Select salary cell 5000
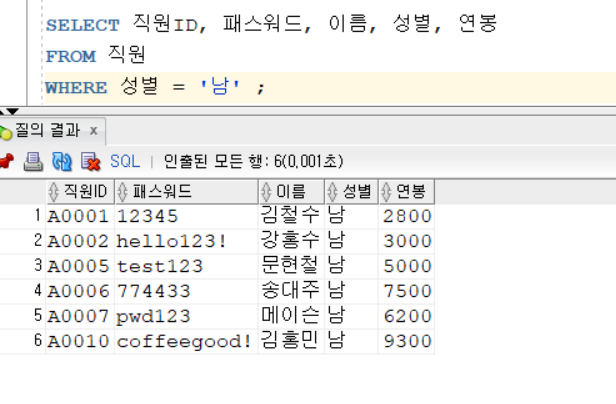 coord(407,266)
